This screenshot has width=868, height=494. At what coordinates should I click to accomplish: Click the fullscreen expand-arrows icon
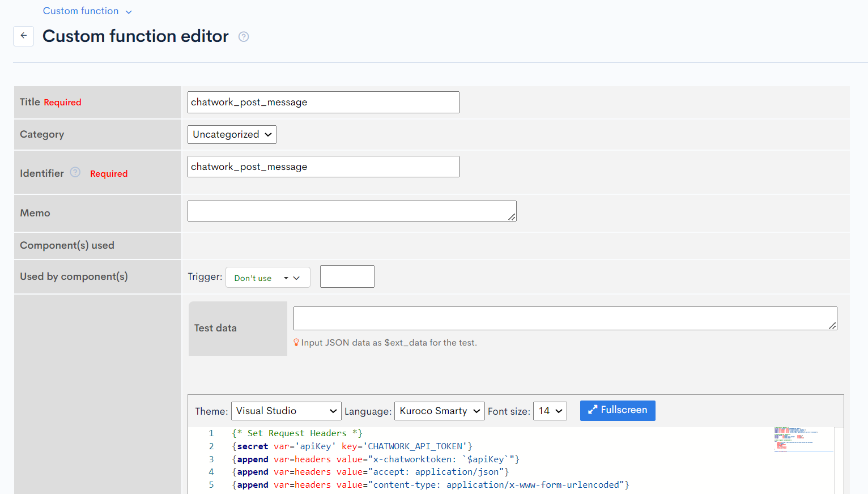coord(593,410)
